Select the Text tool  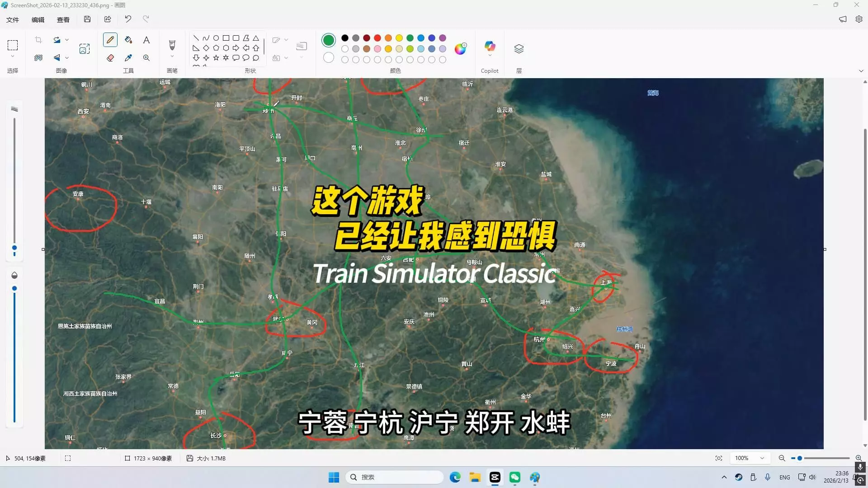point(146,40)
